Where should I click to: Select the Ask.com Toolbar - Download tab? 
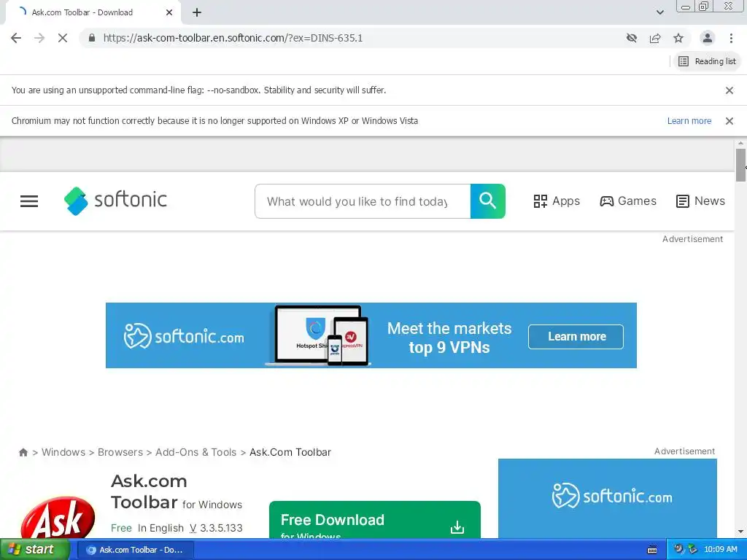(x=93, y=13)
